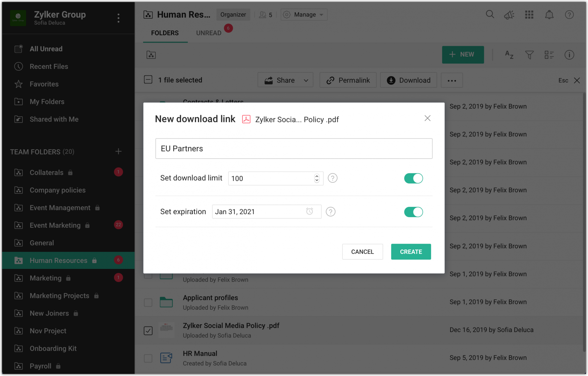
Task: Uncheck Zylker Social Media Policy .pdf
Action: (148, 330)
